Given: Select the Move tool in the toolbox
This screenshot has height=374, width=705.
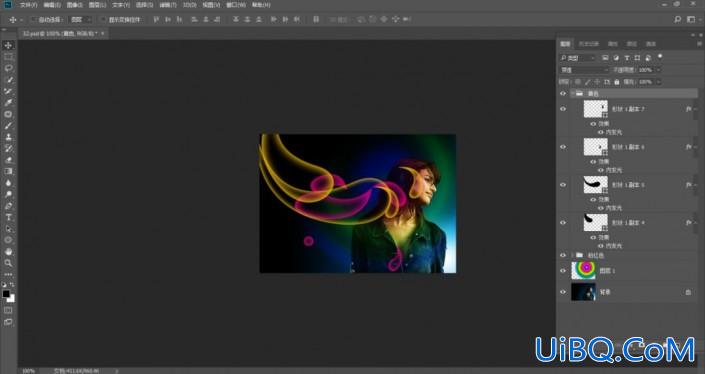Looking at the screenshot, I should point(8,45).
